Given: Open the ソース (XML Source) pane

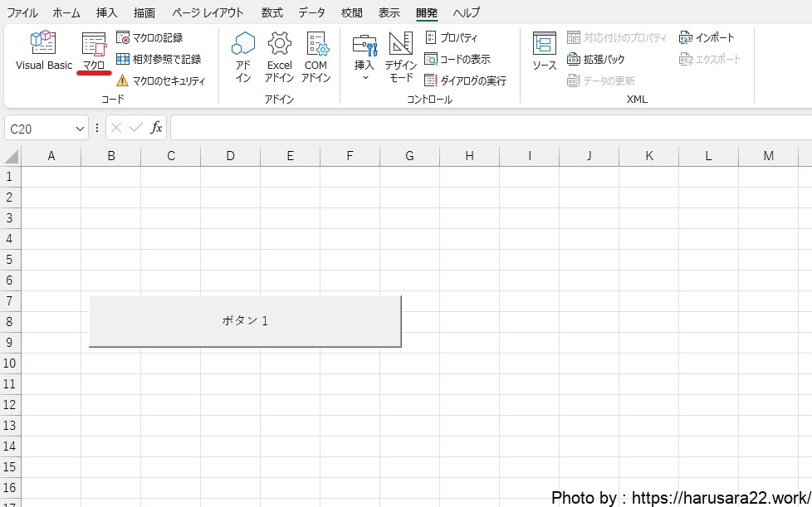Looking at the screenshot, I should click(x=545, y=52).
